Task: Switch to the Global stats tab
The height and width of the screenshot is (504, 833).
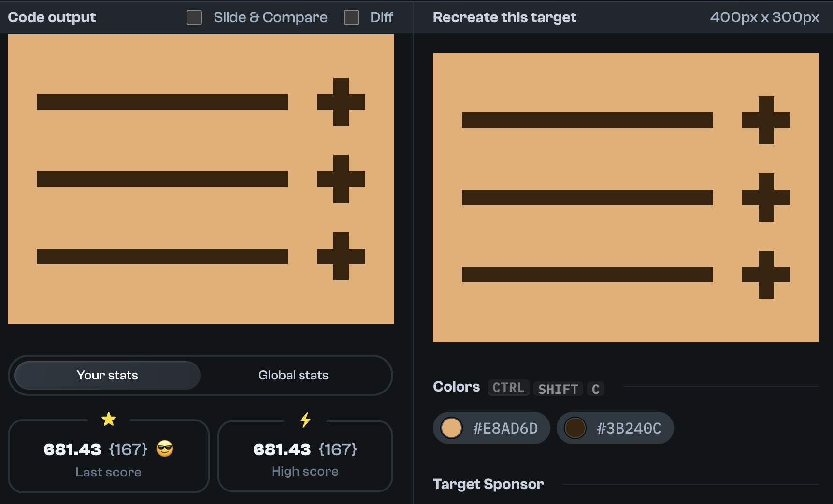Action: [293, 375]
